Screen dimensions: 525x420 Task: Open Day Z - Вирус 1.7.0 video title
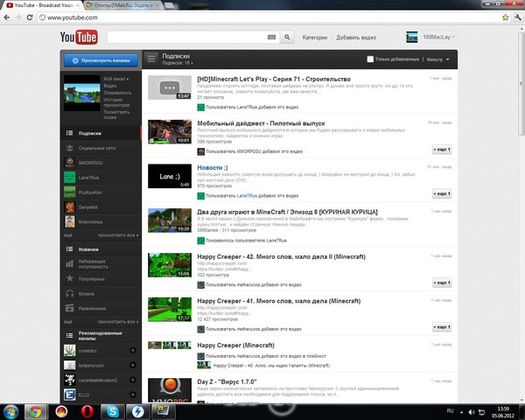click(227, 381)
